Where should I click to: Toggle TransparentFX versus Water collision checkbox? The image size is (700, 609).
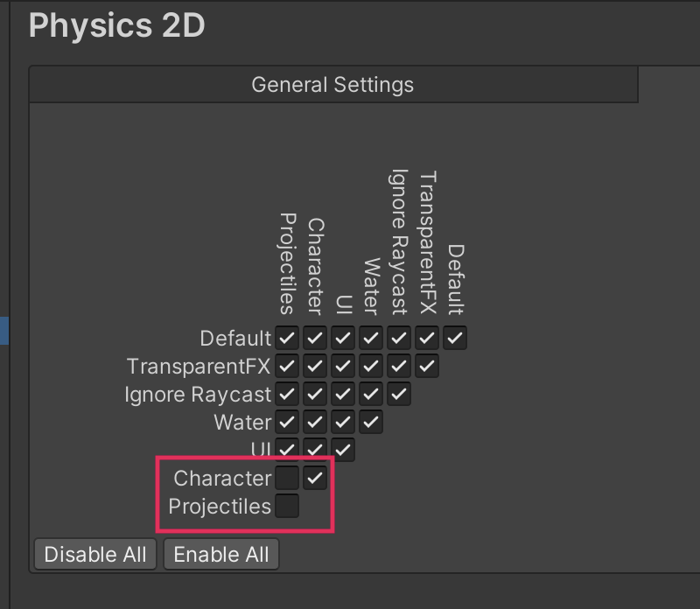point(371,366)
